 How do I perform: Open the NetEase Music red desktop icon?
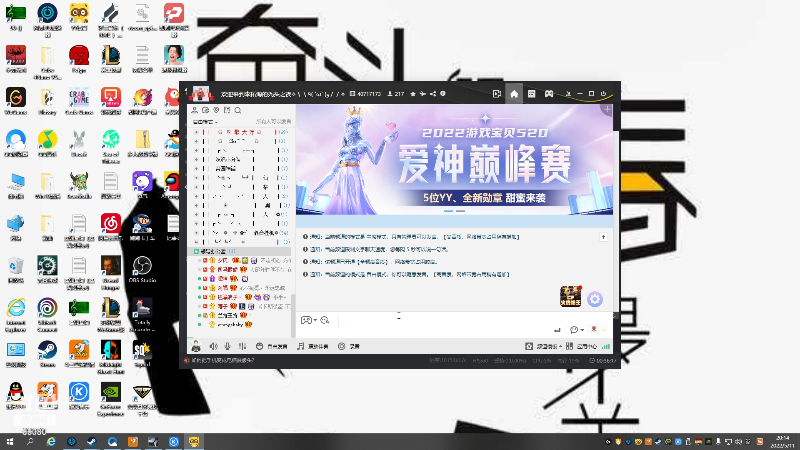point(111,228)
